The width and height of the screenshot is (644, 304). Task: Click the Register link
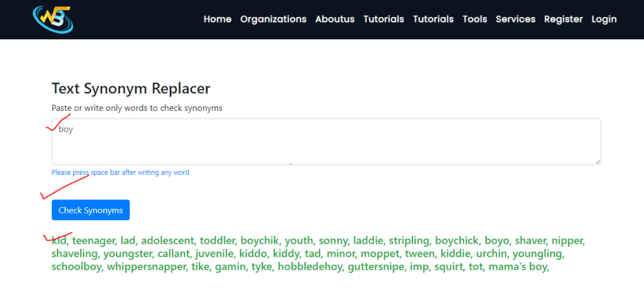tap(563, 19)
